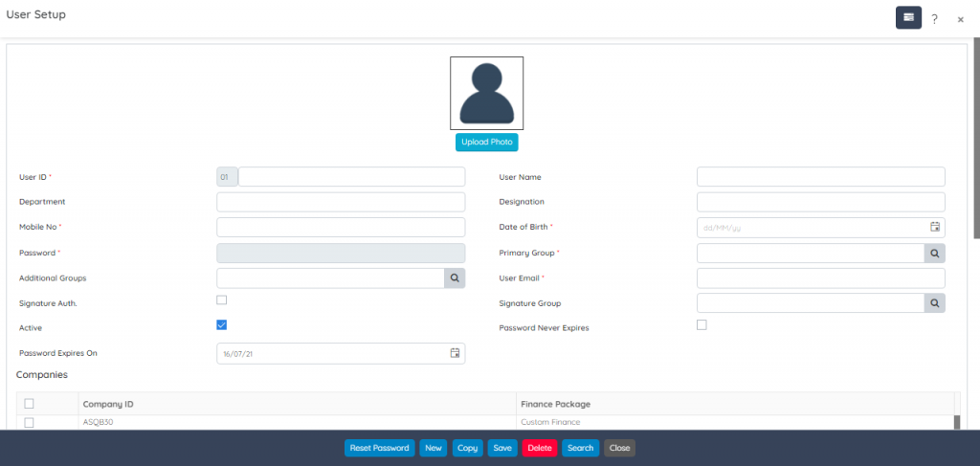Open the Date of Birth calendar picker
Screen dimensions: 980x466
[935, 228]
